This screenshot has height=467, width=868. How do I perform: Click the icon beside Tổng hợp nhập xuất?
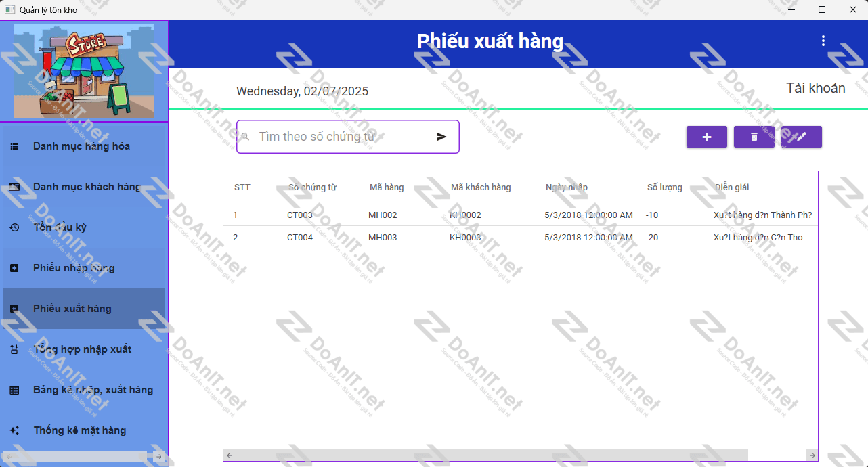(x=14, y=349)
